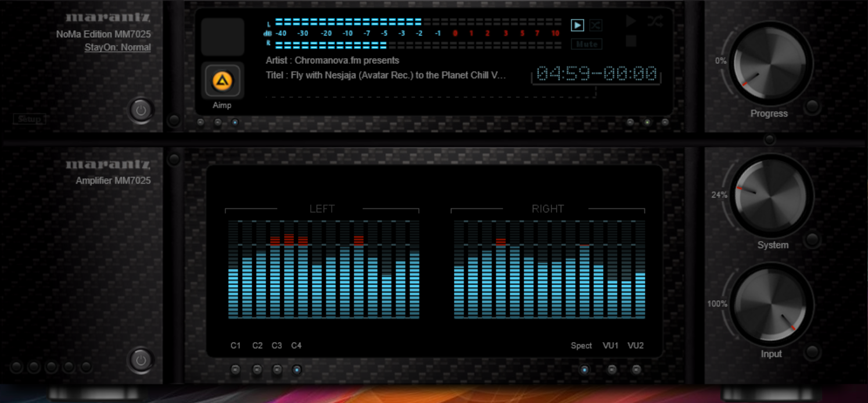Click round button between Progress and System panels
This screenshot has height=403, width=868.
(x=769, y=140)
